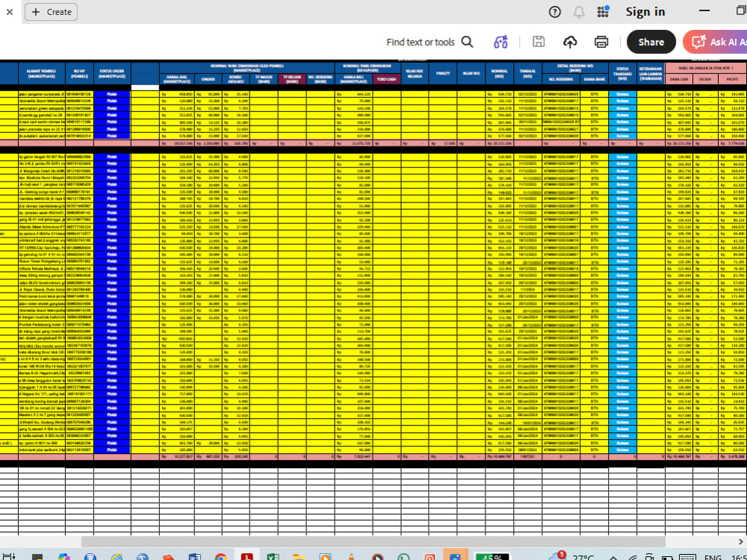Click the SELISIH header cell
Image resolution: width=747 pixels, height=560 pixels.
(705, 80)
